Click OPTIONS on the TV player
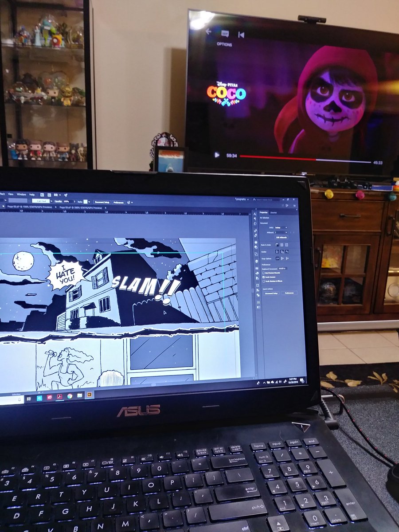 click(x=224, y=44)
